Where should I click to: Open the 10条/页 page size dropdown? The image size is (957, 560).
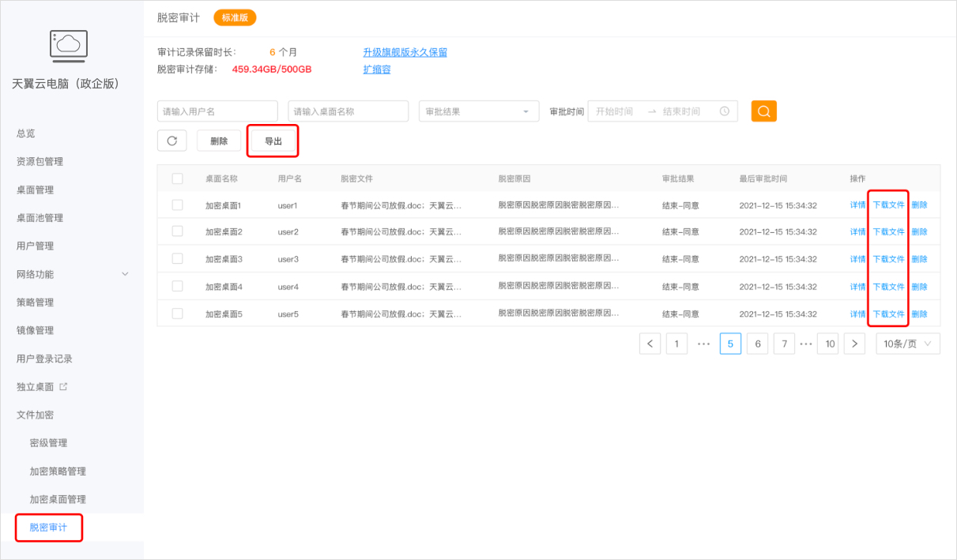pos(907,343)
